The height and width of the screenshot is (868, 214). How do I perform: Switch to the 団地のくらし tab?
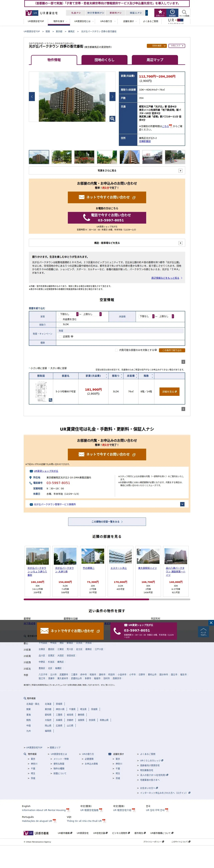click(x=104, y=60)
